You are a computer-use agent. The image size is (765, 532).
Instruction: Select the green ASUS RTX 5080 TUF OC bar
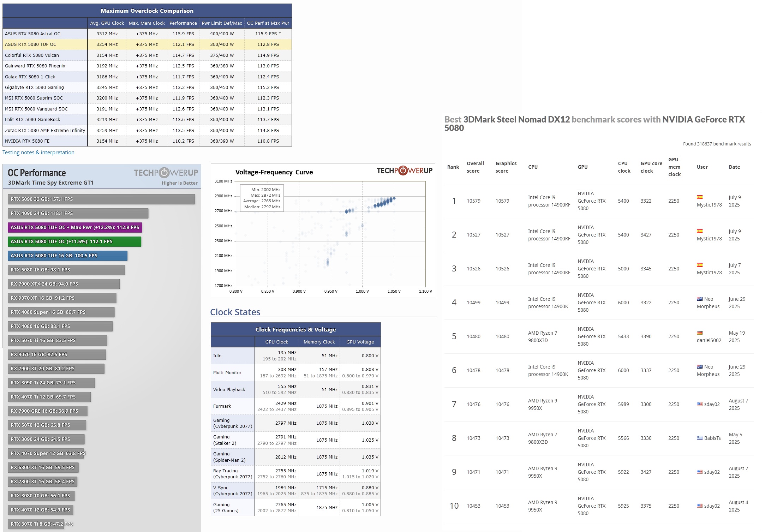click(x=74, y=241)
